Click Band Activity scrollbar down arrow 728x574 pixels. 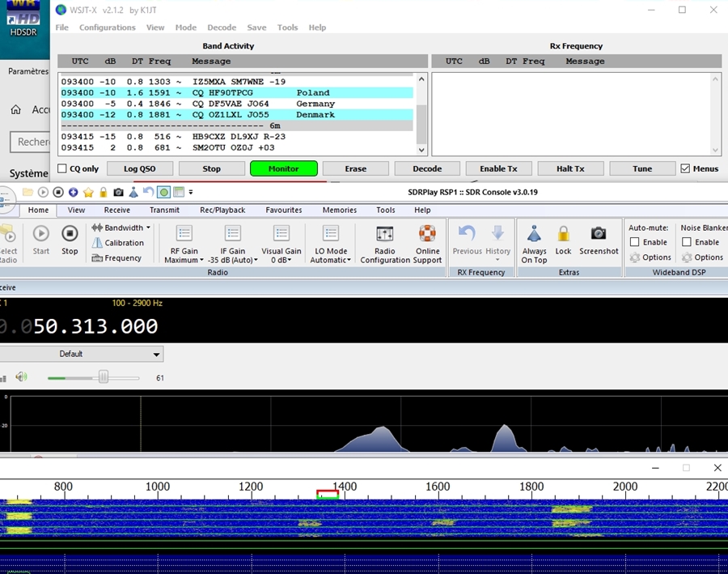[421, 150]
